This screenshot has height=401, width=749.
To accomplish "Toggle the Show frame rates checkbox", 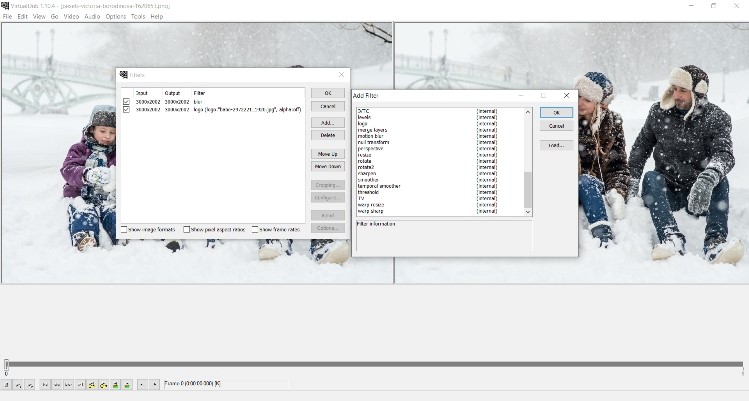I will click(255, 229).
